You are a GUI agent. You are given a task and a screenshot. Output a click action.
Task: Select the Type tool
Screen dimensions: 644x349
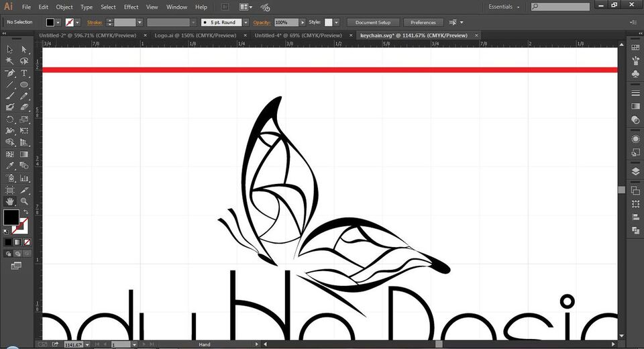tap(24, 73)
